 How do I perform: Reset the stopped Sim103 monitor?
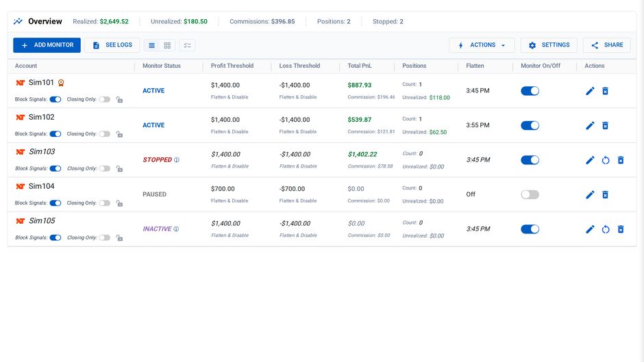606,160
